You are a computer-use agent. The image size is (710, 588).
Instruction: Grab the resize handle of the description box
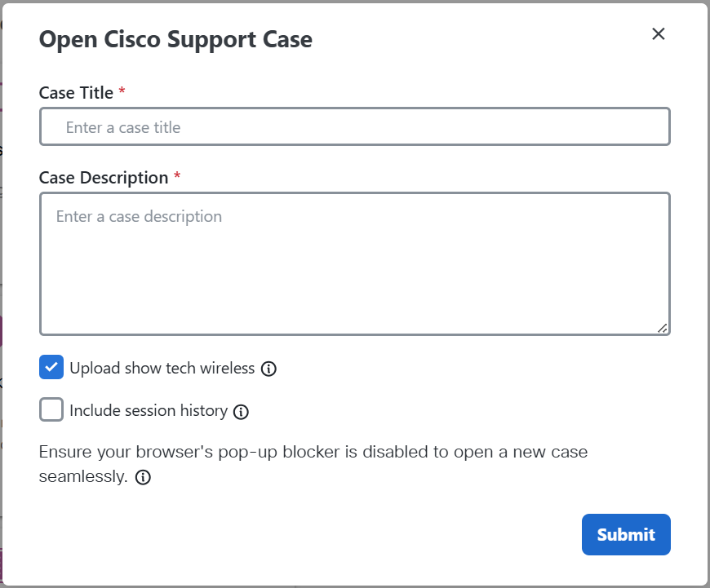[x=663, y=328]
